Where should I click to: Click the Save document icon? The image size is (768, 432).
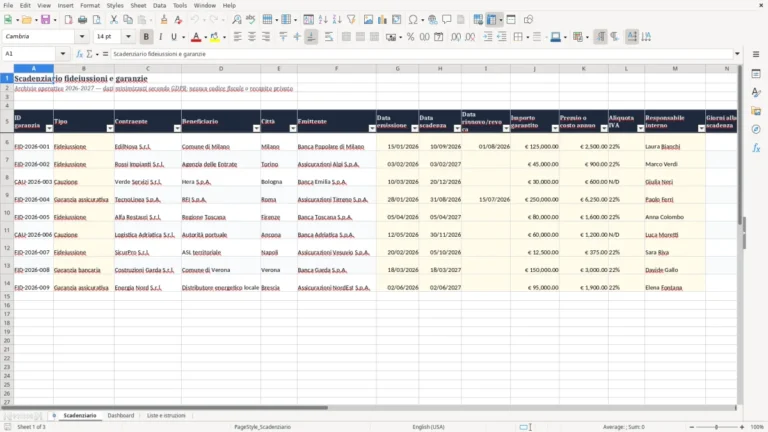click(x=45, y=20)
